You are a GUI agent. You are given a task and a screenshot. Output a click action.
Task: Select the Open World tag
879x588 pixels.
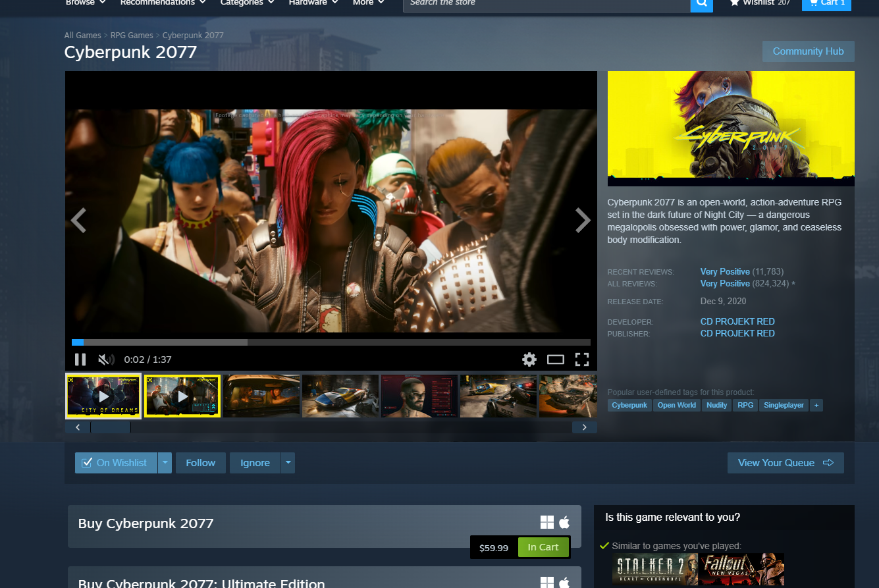pos(677,405)
